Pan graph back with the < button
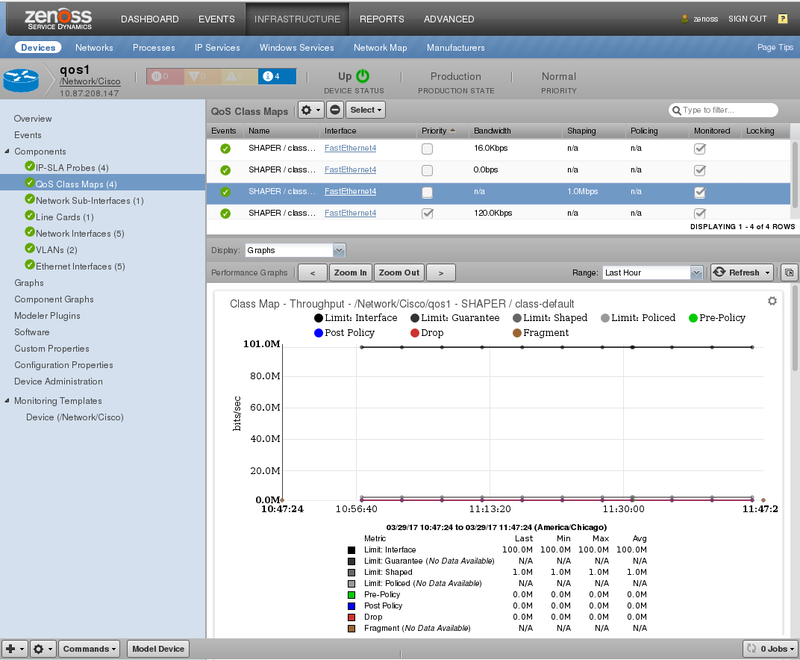This screenshot has width=800, height=660. (312, 272)
